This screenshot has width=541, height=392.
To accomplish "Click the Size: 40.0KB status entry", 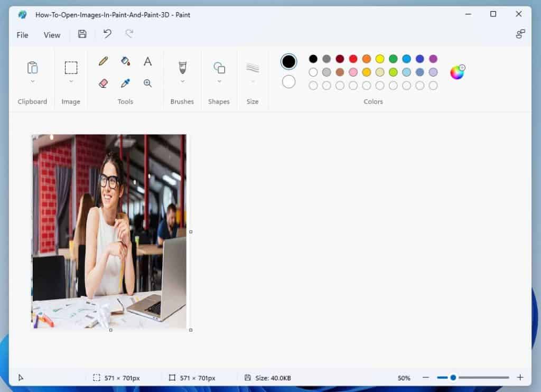I will pos(268,378).
